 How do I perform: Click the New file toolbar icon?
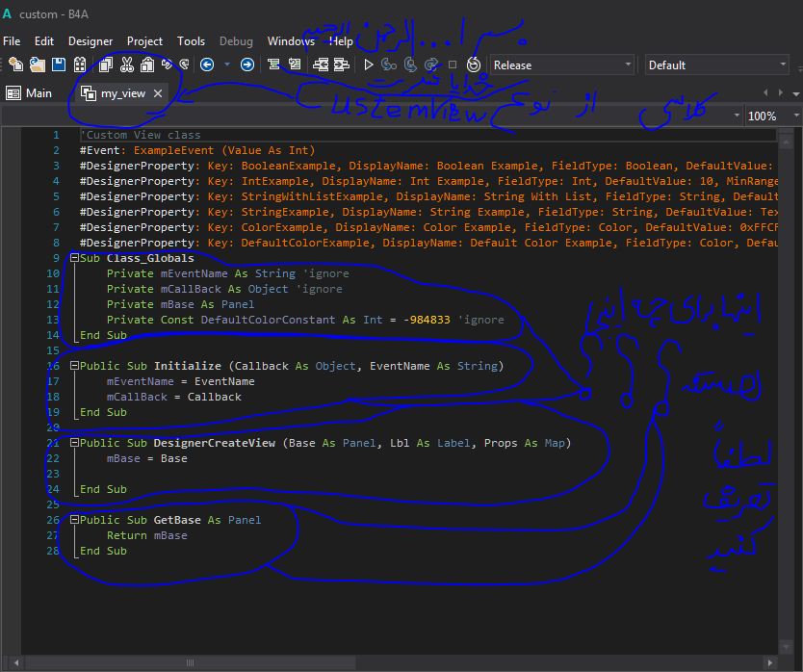click(15, 65)
